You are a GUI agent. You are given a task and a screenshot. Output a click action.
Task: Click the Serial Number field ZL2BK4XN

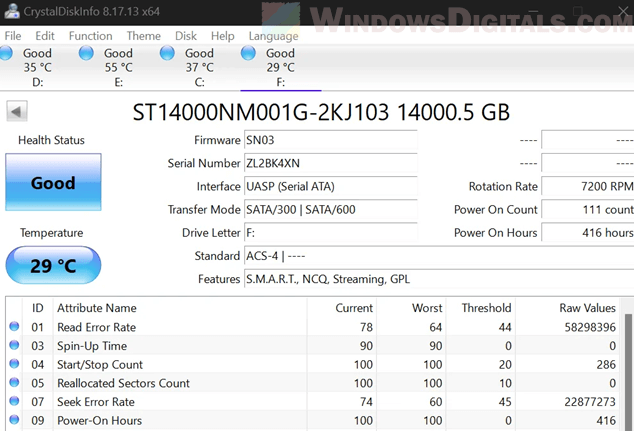coord(330,163)
